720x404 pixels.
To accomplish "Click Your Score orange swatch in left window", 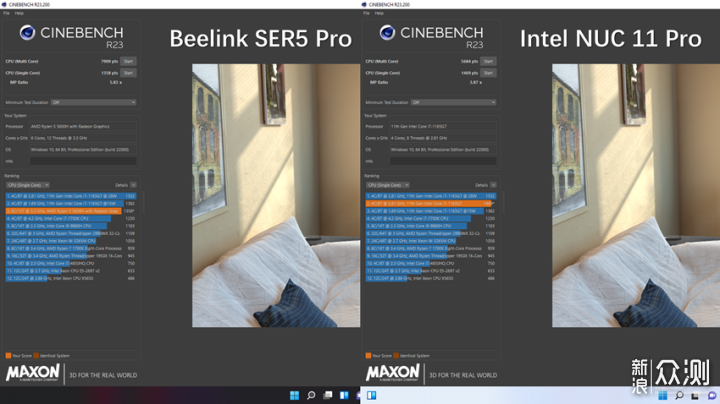I will (8, 355).
